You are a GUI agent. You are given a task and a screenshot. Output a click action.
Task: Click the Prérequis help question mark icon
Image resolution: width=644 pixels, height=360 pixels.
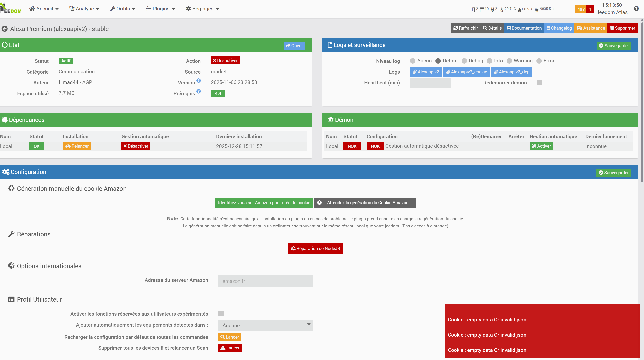pyautogui.click(x=198, y=91)
